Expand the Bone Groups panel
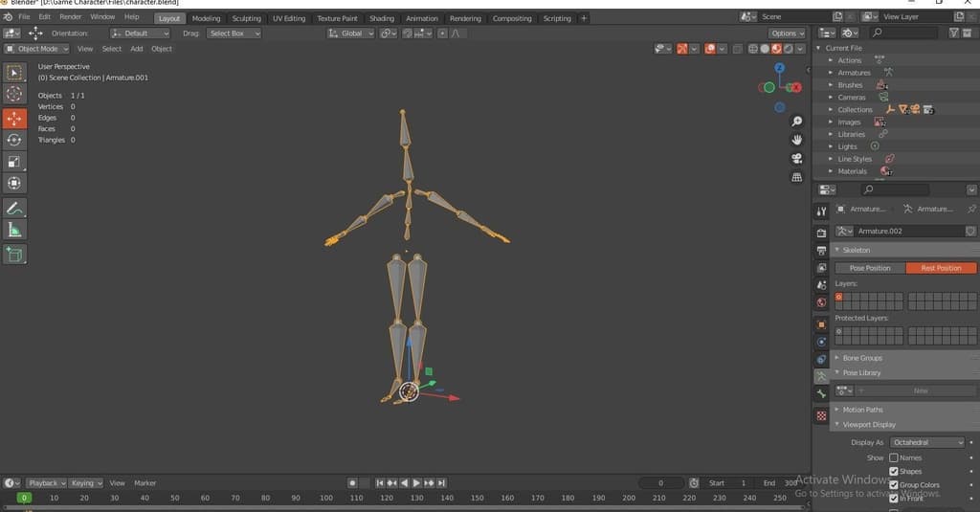The height and width of the screenshot is (512, 980). pos(862,358)
